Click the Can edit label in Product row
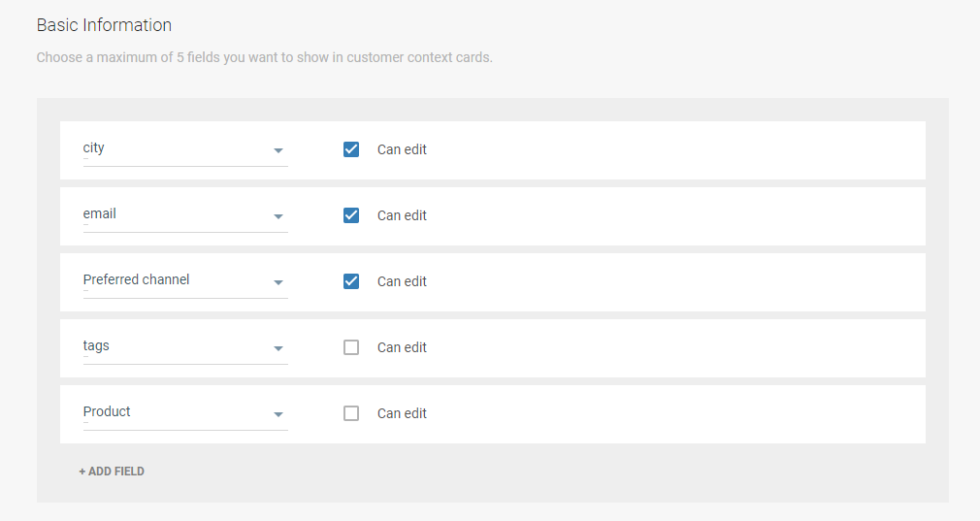Image resolution: width=980 pixels, height=521 pixels. click(402, 413)
